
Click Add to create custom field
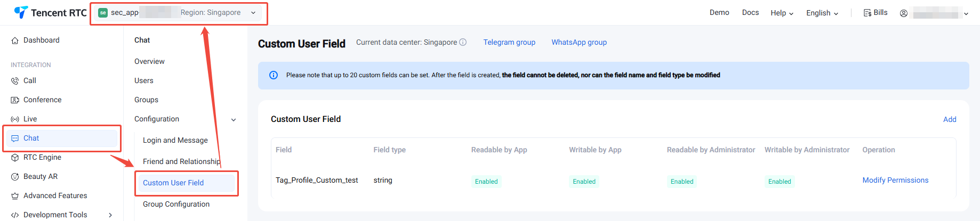[x=950, y=119]
